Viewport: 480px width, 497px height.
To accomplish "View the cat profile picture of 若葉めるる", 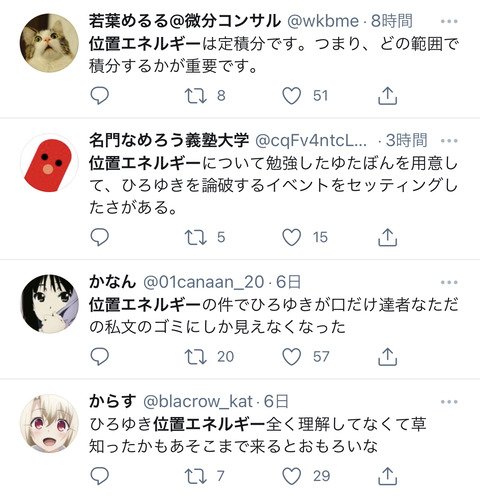I will click(49, 43).
